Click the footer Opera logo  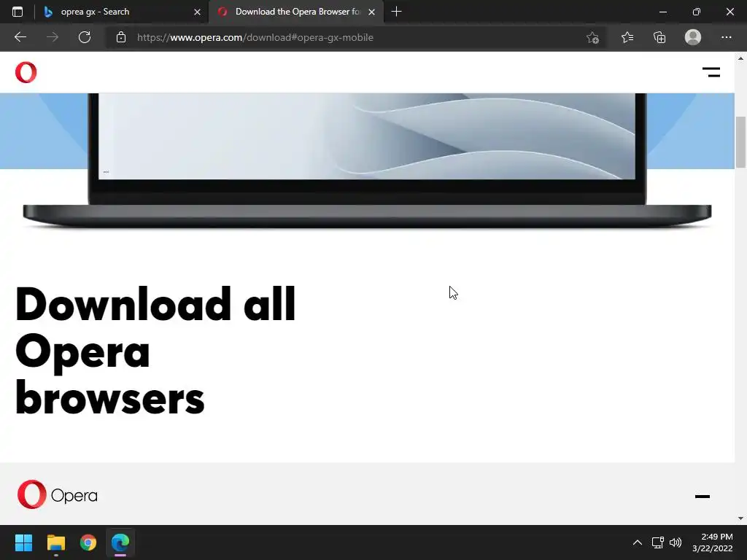[x=57, y=495]
